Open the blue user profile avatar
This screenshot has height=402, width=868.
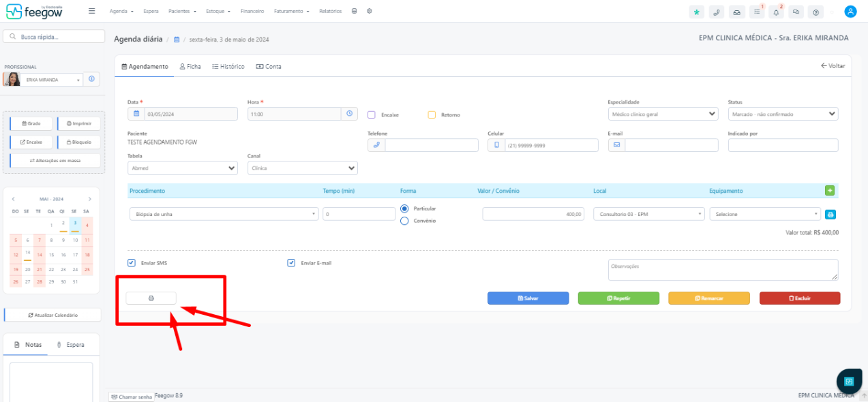[x=850, y=12]
